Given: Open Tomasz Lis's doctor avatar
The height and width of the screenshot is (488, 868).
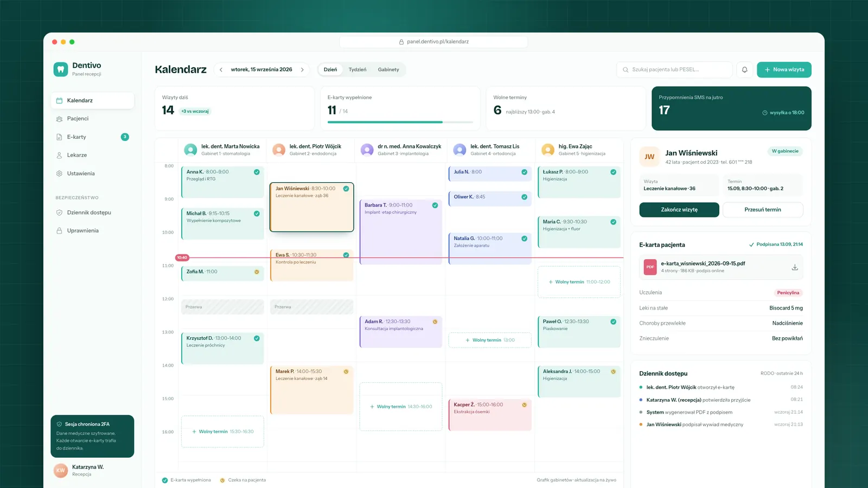Looking at the screenshot, I should pyautogui.click(x=460, y=150).
